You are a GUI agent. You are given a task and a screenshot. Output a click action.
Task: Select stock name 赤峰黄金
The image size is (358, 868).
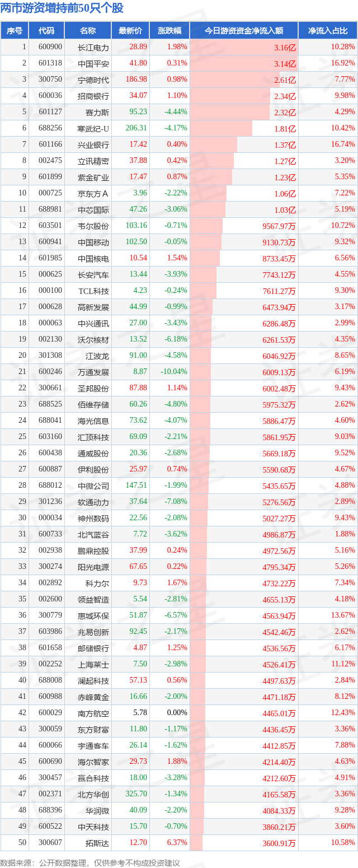[94, 697]
